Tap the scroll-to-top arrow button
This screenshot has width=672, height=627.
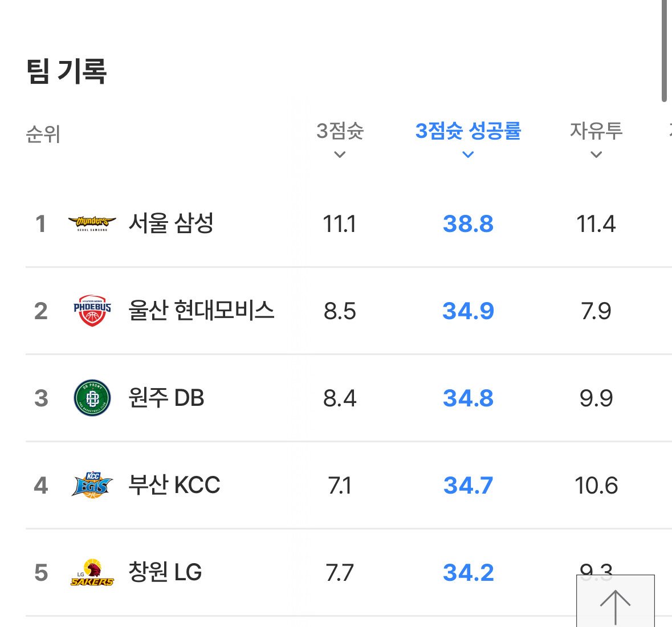[x=616, y=601]
